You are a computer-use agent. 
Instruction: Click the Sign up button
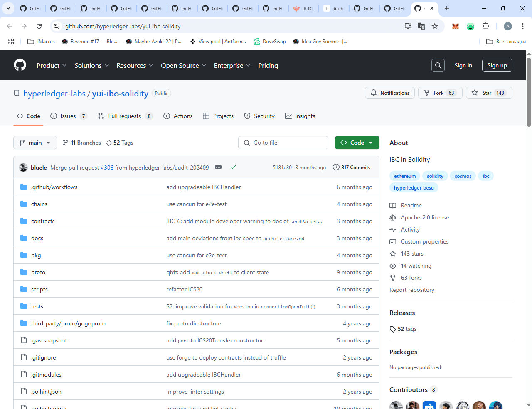pos(497,65)
